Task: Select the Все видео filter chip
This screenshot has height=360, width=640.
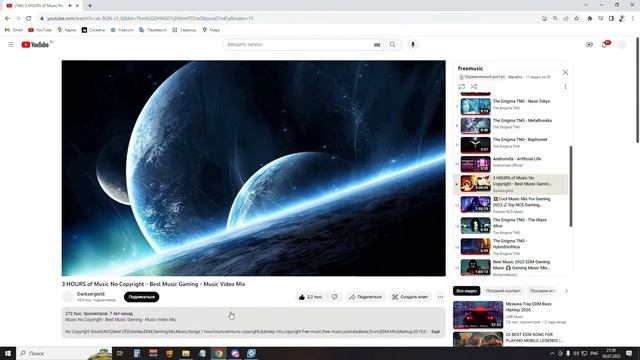Action: [x=467, y=291]
